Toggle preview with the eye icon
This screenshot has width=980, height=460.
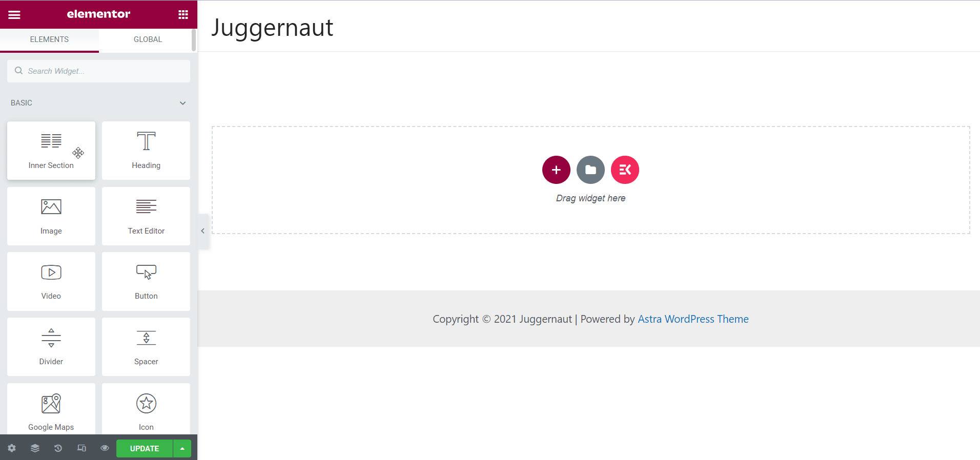pyautogui.click(x=105, y=448)
